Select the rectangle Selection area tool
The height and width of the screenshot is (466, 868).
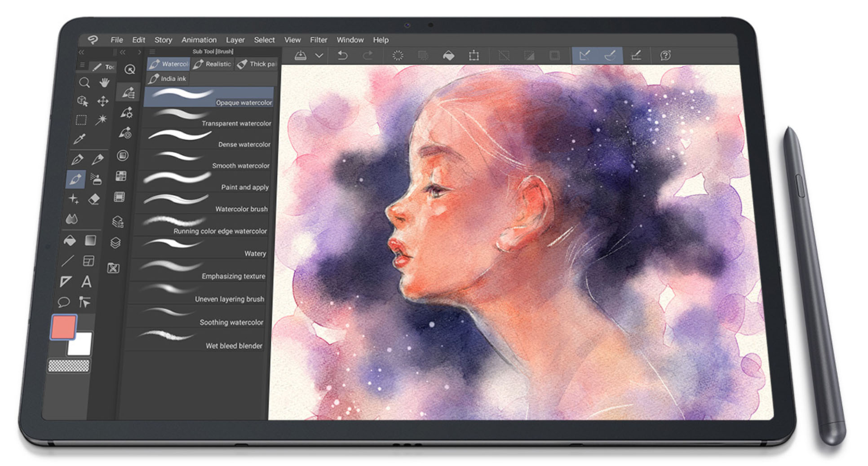81,120
